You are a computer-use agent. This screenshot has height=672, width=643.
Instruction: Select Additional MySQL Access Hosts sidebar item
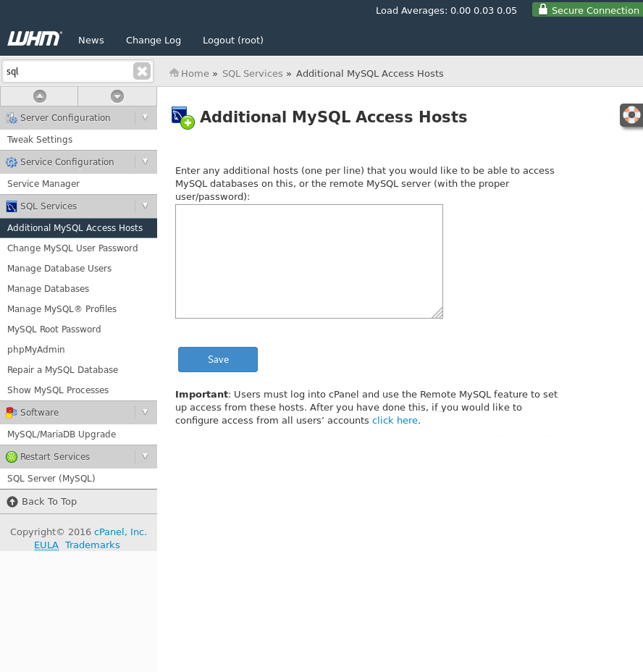78,228
